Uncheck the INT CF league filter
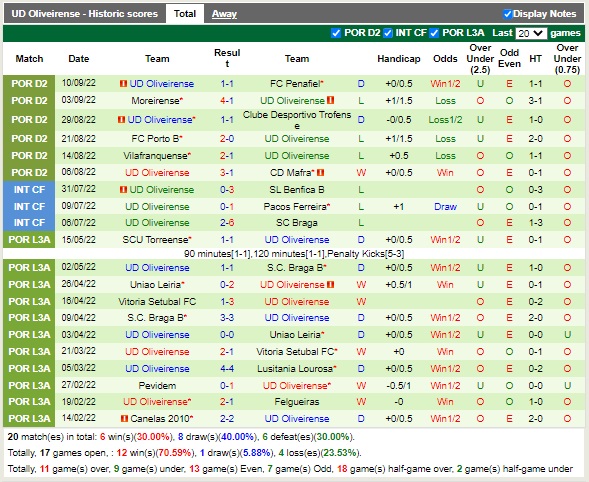The image size is (589, 482). pos(388,33)
